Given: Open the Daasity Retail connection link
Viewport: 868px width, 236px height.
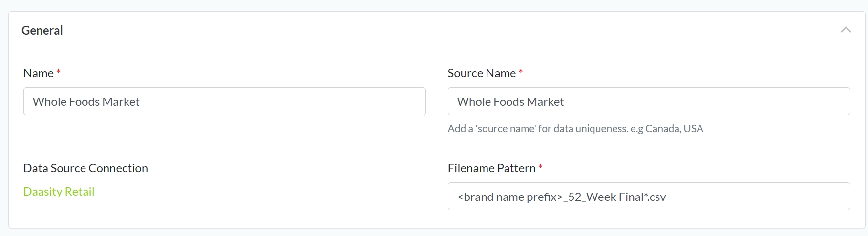Looking at the screenshot, I should [x=59, y=192].
